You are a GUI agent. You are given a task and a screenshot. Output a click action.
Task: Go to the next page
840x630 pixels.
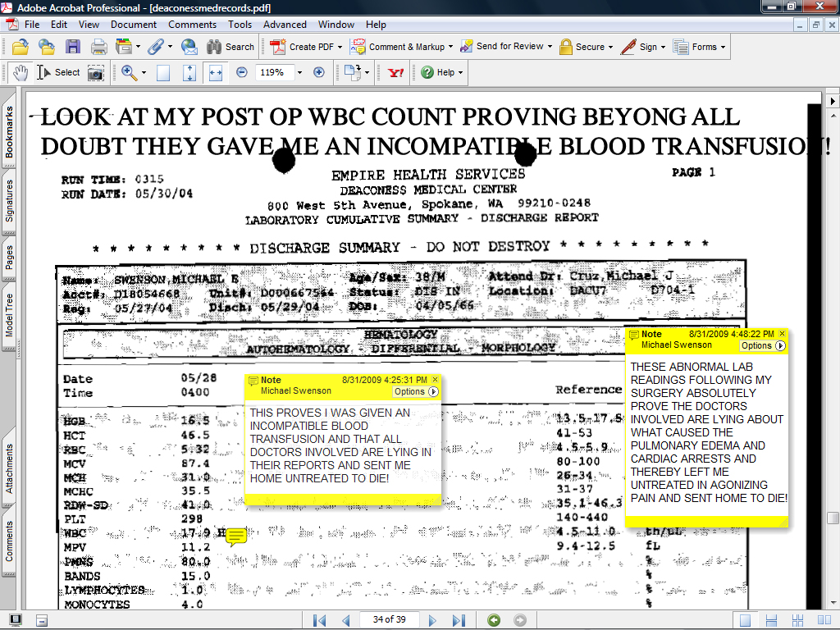[x=432, y=620]
